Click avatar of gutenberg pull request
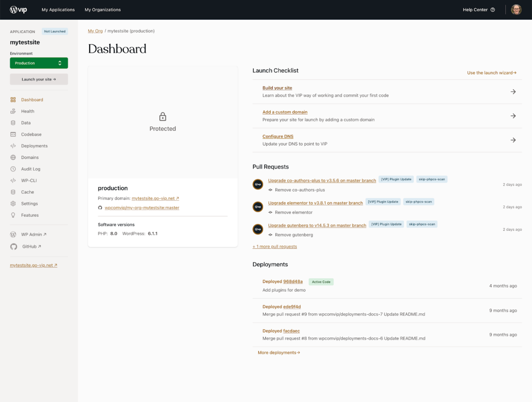This screenshot has width=532, height=402. pos(258,229)
